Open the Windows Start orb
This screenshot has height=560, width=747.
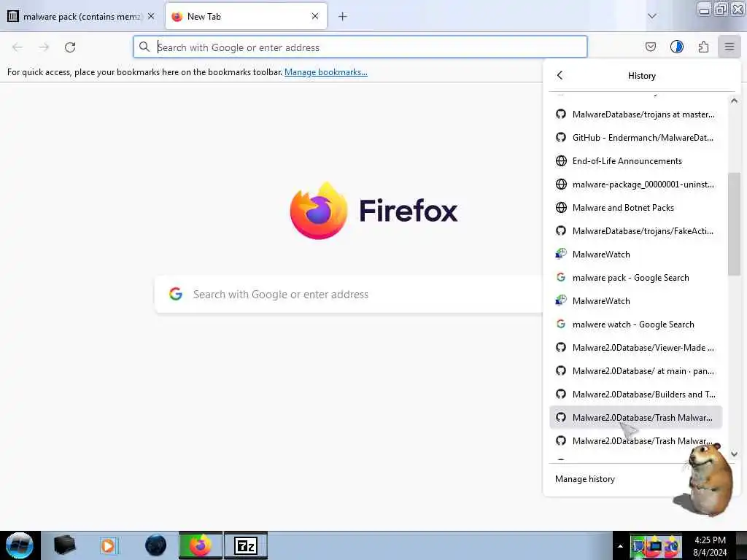coord(20,545)
